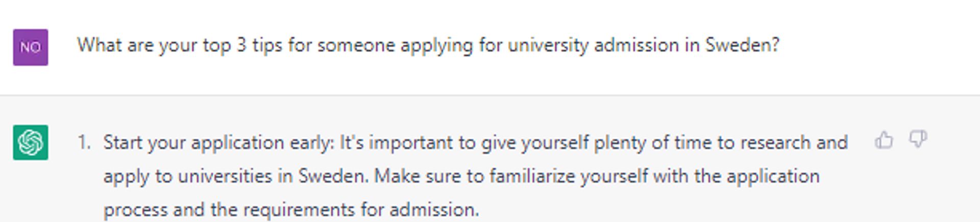Click the purple NO user avatar
The width and height of the screenshot is (980, 222).
tap(31, 47)
